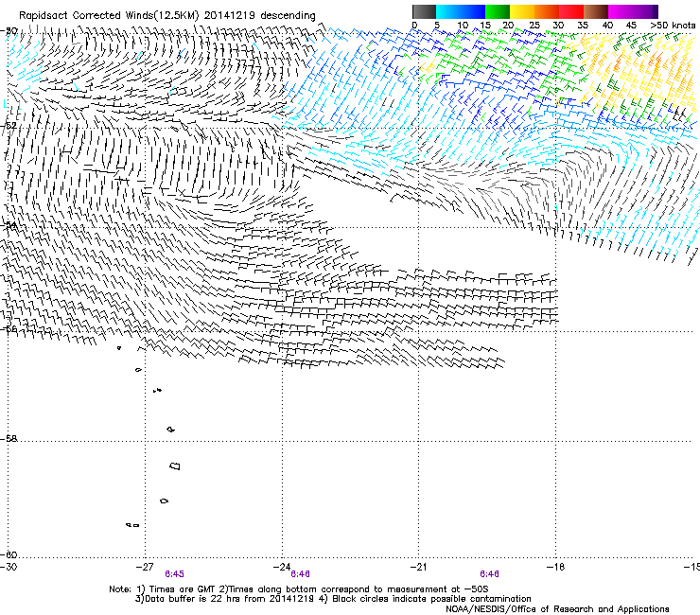Click the '-27' longitude axis label
Screen dimensions: 700x615
(145, 567)
